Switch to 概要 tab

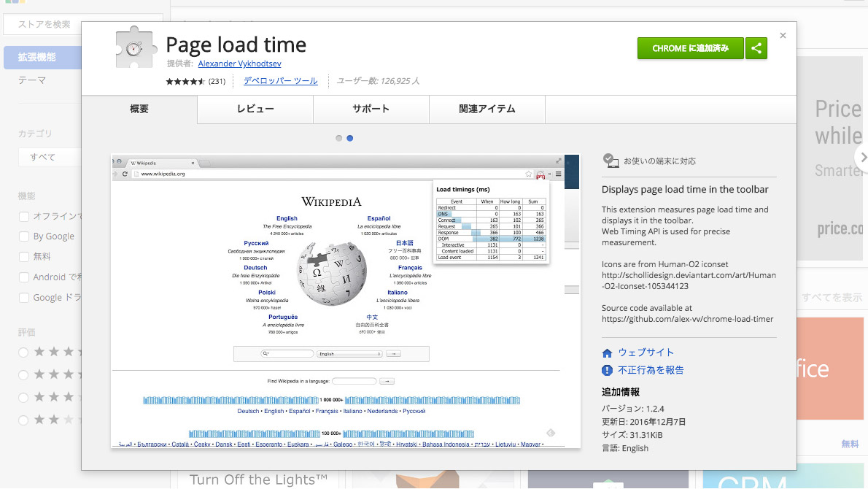139,109
